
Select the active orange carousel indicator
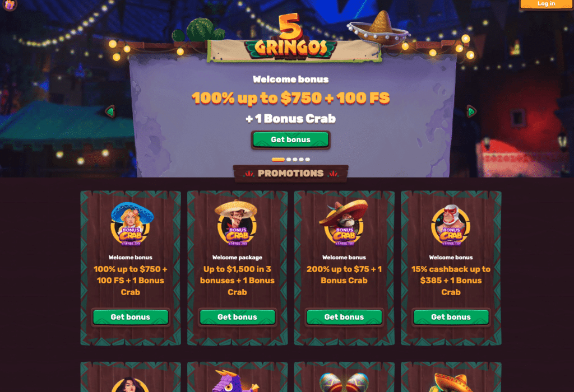pyautogui.click(x=278, y=160)
